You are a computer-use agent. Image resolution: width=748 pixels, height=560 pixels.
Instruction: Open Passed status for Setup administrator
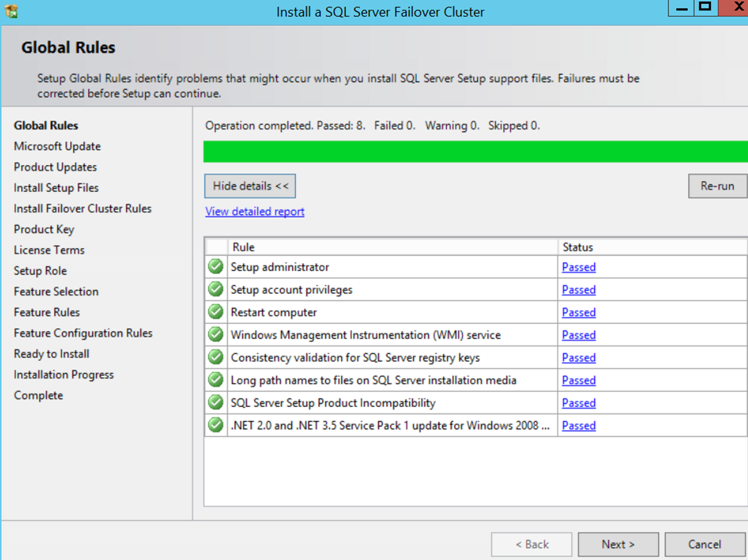click(x=579, y=267)
